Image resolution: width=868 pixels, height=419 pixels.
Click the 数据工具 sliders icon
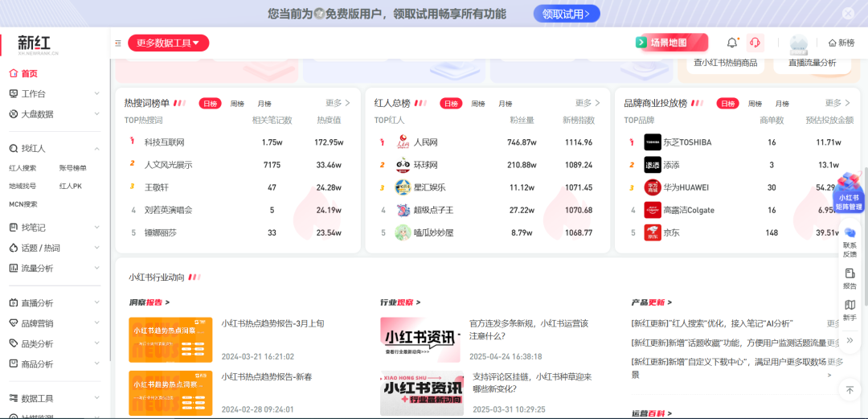pos(14,399)
